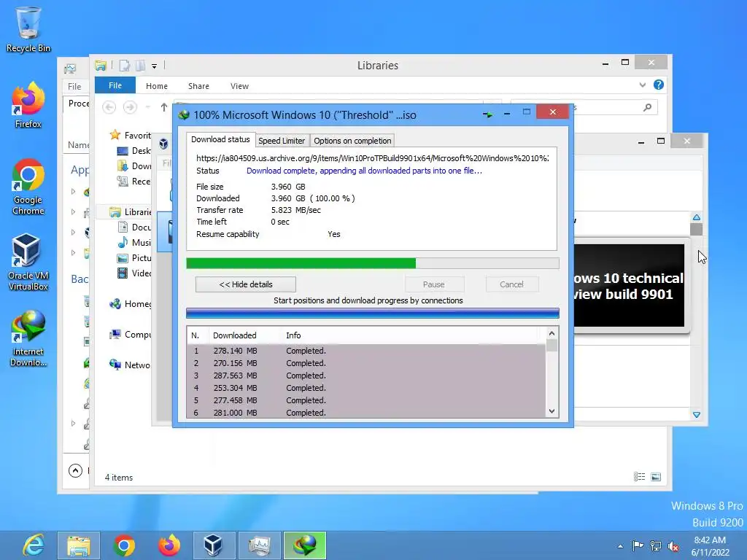Viewport: 747px width, 560px height.
Task: Select Libraries in navigation pane
Action: pos(130,212)
